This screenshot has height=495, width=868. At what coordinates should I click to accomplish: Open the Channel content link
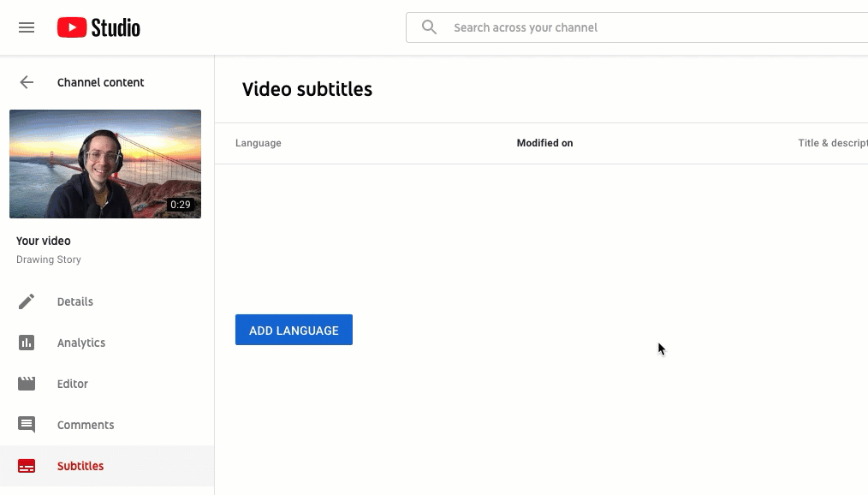click(x=100, y=82)
